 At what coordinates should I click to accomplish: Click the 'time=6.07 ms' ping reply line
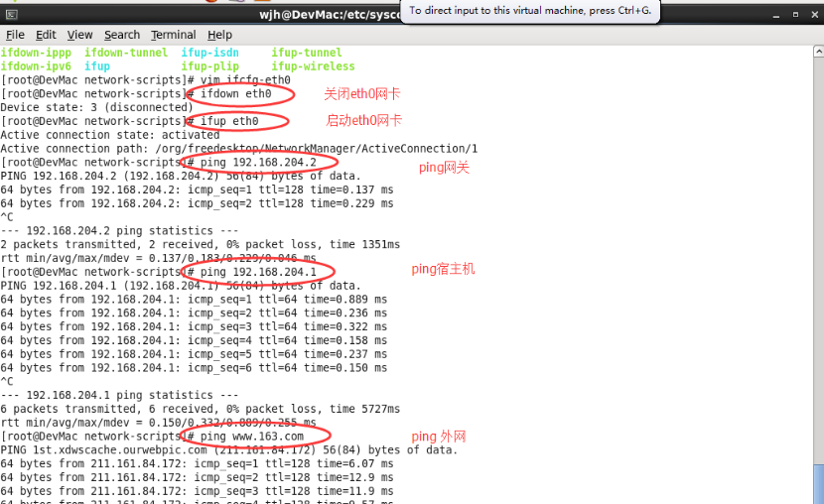click(x=197, y=463)
